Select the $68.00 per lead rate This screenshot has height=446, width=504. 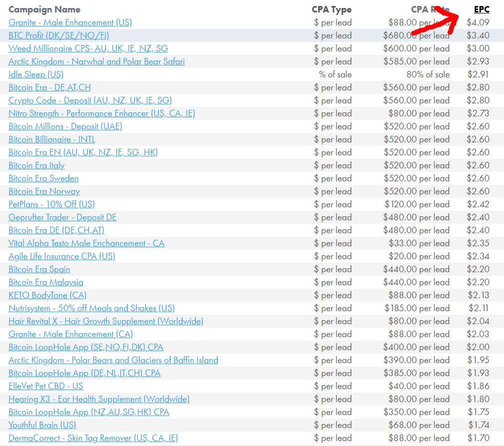[x=419, y=425]
